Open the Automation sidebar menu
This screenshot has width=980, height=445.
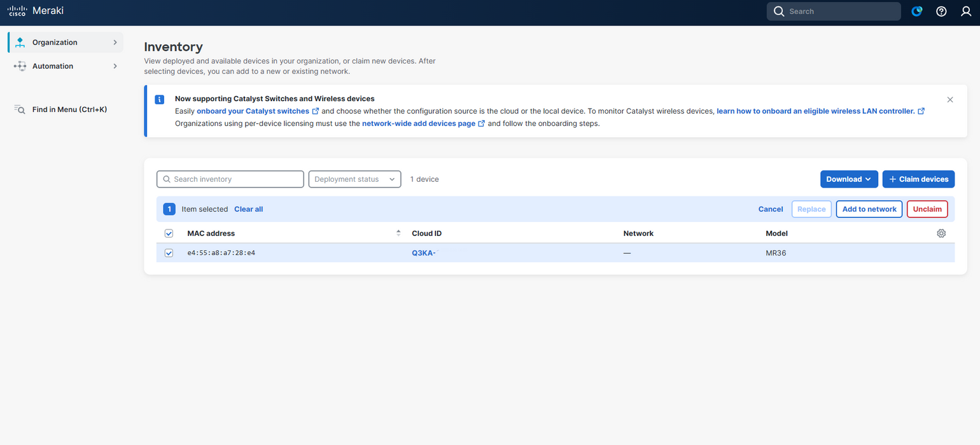click(66, 66)
